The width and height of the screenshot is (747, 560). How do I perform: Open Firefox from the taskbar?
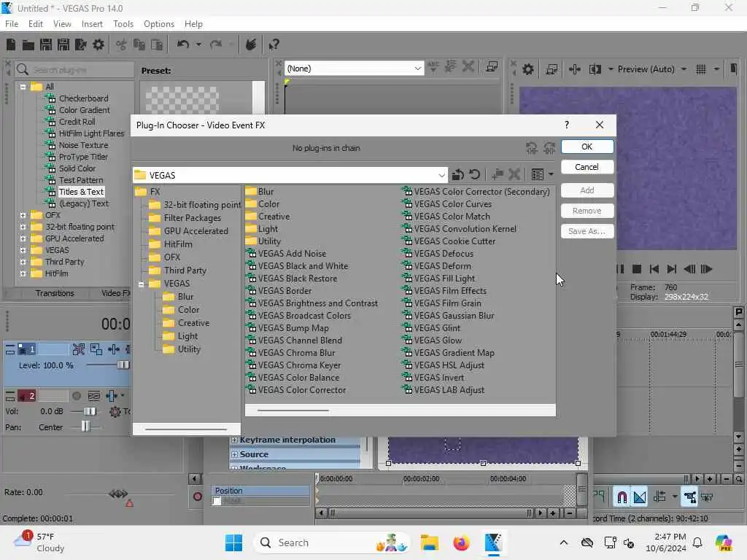(461, 542)
